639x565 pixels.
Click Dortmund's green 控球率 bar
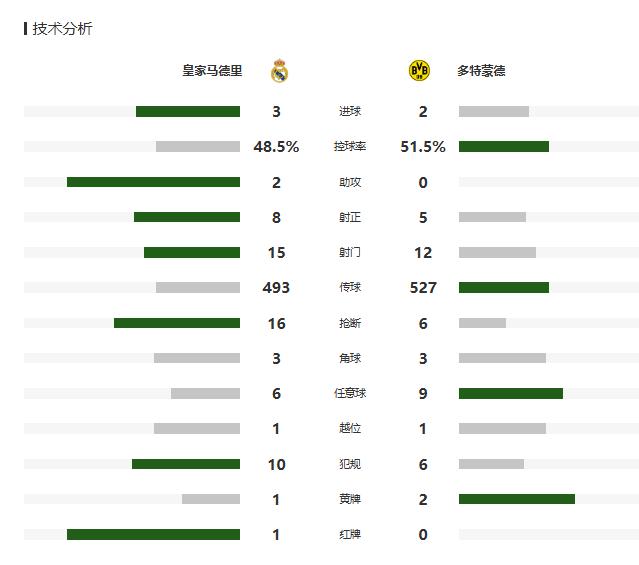[x=504, y=147]
